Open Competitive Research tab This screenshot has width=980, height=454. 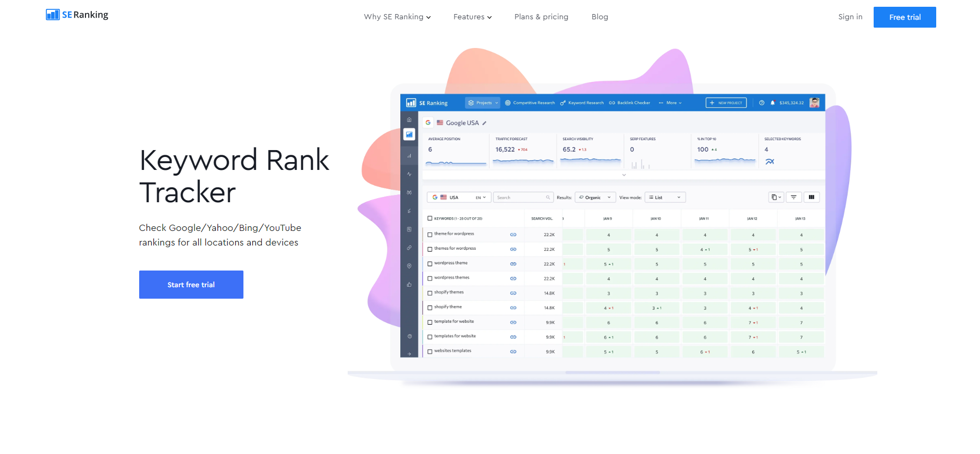pyautogui.click(x=530, y=103)
